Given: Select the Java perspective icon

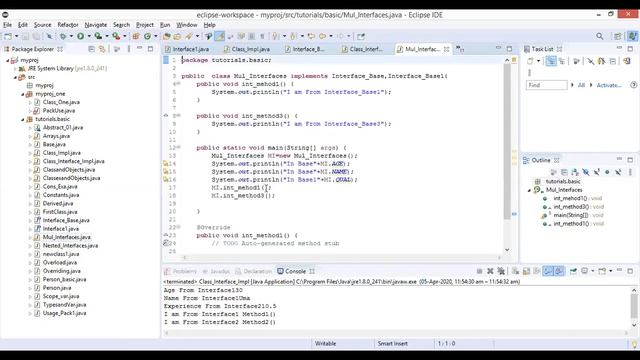Looking at the screenshot, I should tap(632, 36).
